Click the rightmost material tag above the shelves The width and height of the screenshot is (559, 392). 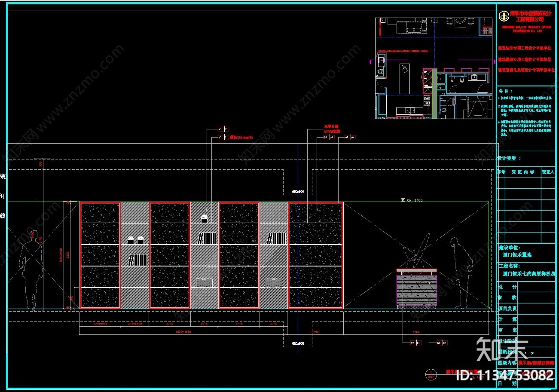coord(350,138)
